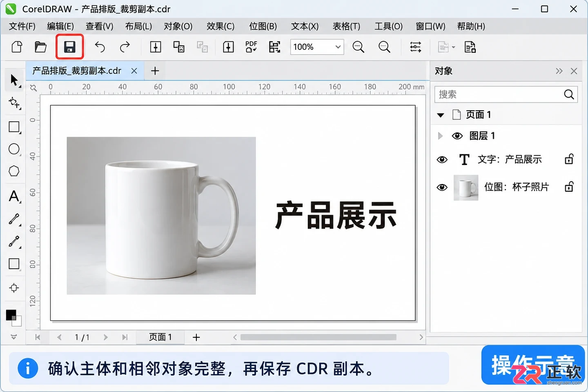The height and width of the screenshot is (392, 588).
Task: Open the 文件(F) menu
Action: 22,27
